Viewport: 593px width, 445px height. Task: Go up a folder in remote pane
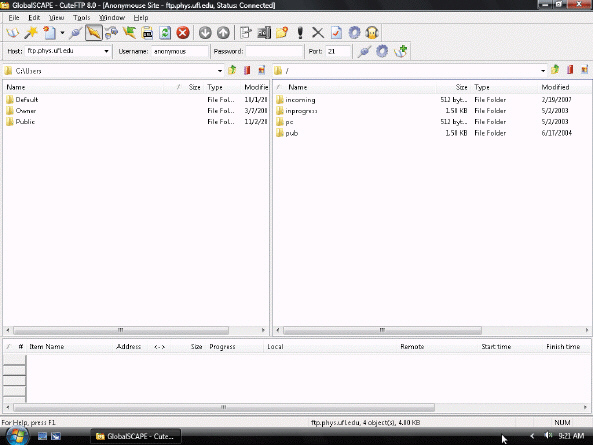click(555, 70)
